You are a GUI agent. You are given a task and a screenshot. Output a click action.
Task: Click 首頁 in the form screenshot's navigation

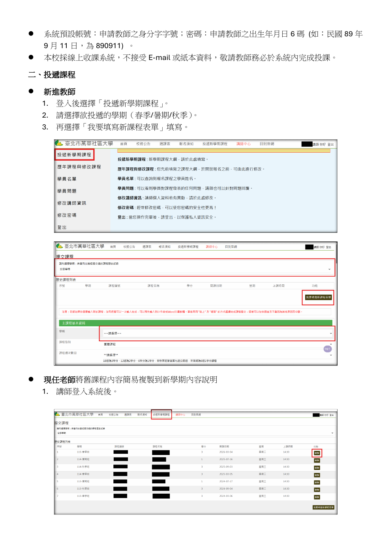click(x=113, y=247)
